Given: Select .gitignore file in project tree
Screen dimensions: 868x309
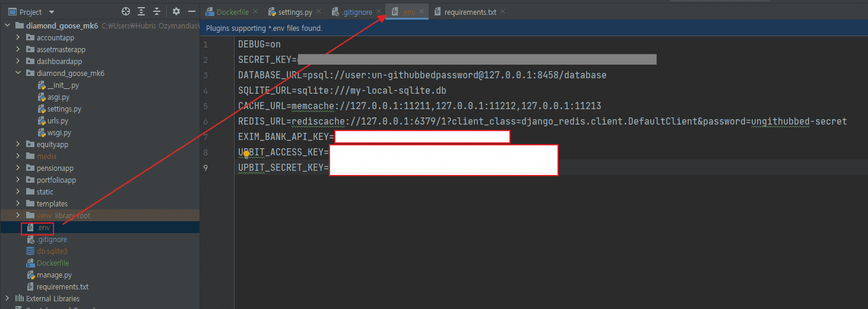Looking at the screenshot, I should (52, 239).
